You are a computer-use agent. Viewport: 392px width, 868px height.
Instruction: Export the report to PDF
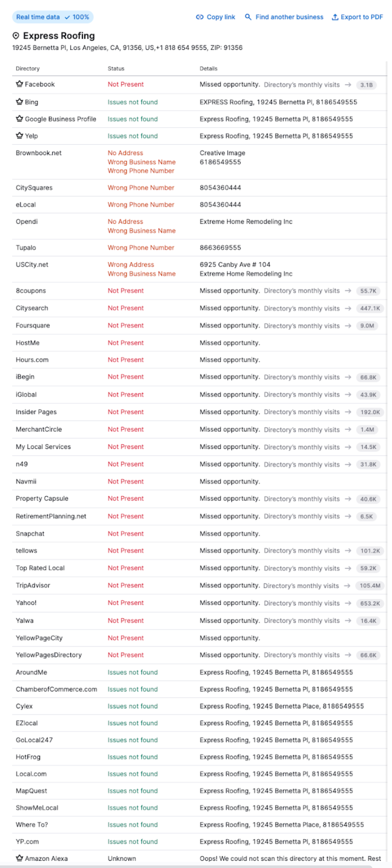[360, 17]
